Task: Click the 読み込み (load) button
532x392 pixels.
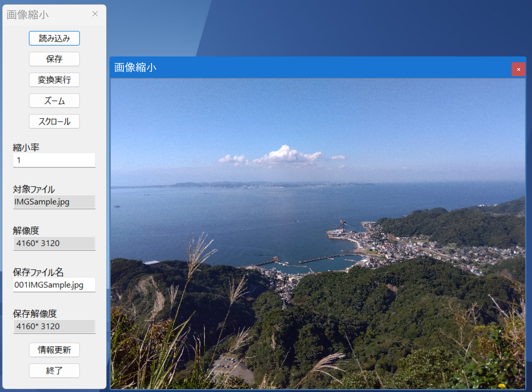Action: coord(54,38)
